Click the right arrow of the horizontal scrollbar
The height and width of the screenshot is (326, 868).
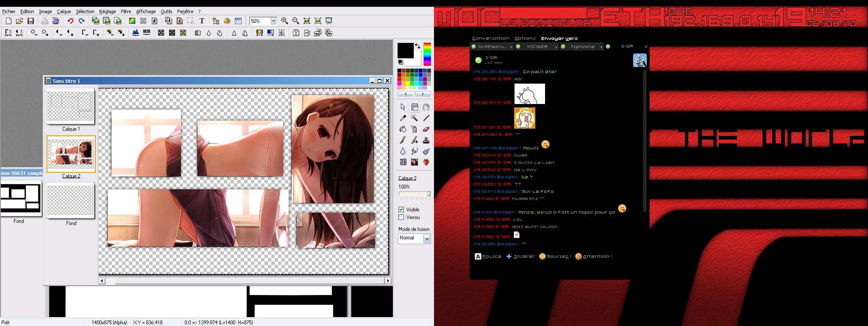(388, 281)
